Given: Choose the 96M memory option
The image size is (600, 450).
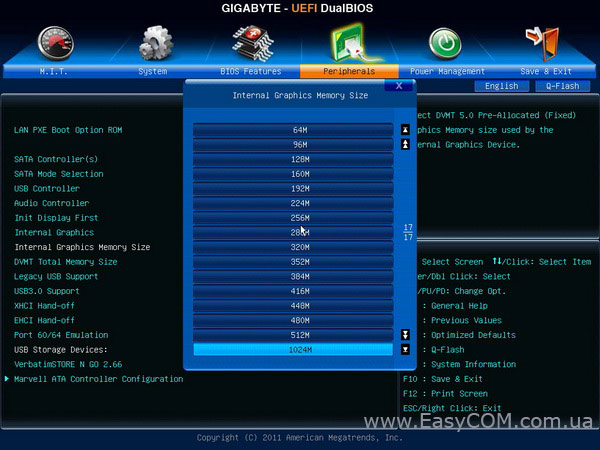Looking at the screenshot, I should pos(293,145).
